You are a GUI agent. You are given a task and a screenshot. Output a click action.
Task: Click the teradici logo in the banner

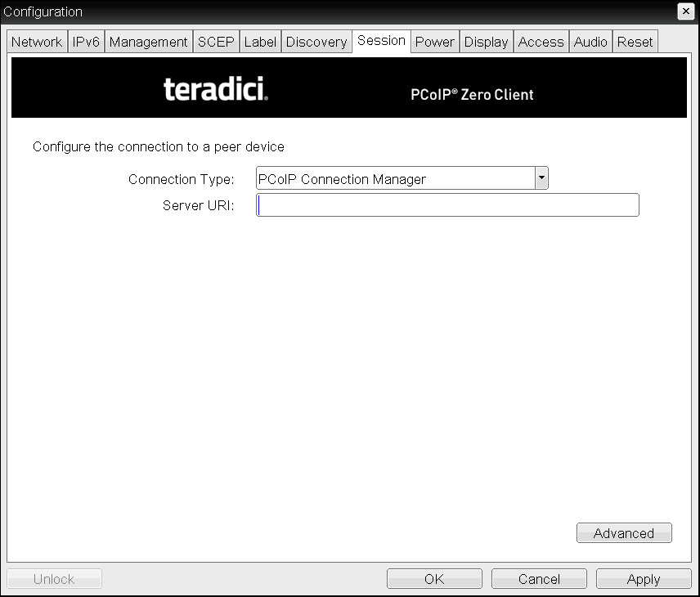point(216,88)
